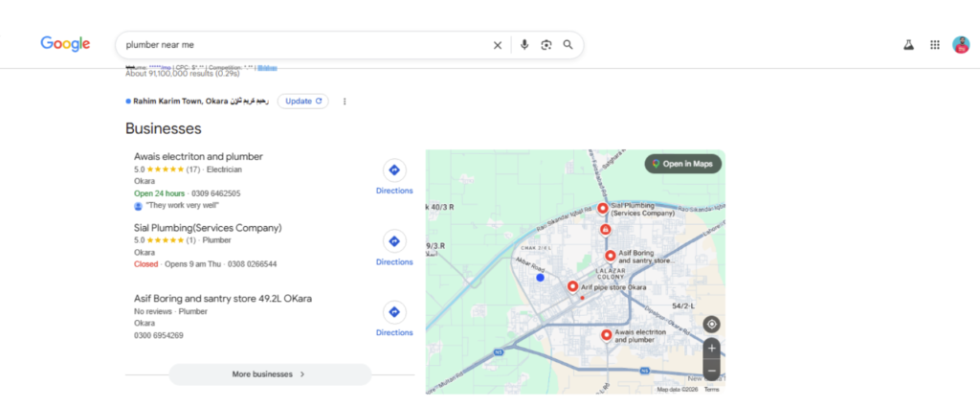Click Open in Maps button

(x=683, y=164)
